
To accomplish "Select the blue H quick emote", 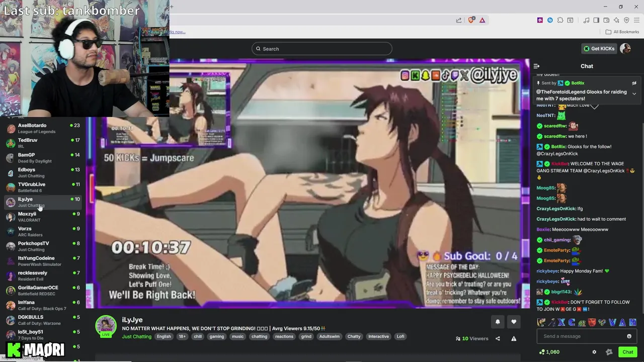I will tap(632, 322).
